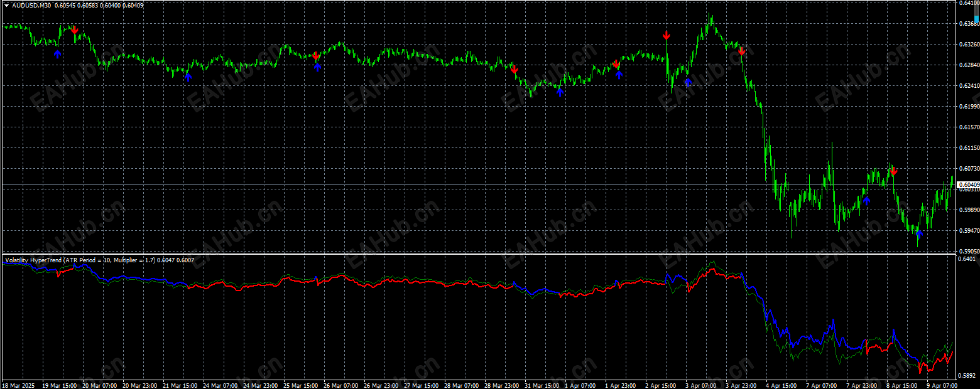
Task: Click price level 0.59470 on the axis
Action: (x=968, y=231)
